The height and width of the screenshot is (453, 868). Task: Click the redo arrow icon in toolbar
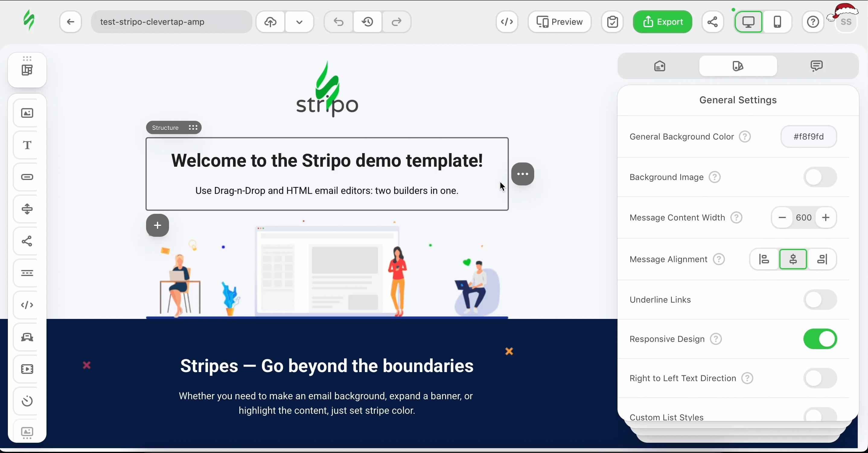tap(397, 22)
